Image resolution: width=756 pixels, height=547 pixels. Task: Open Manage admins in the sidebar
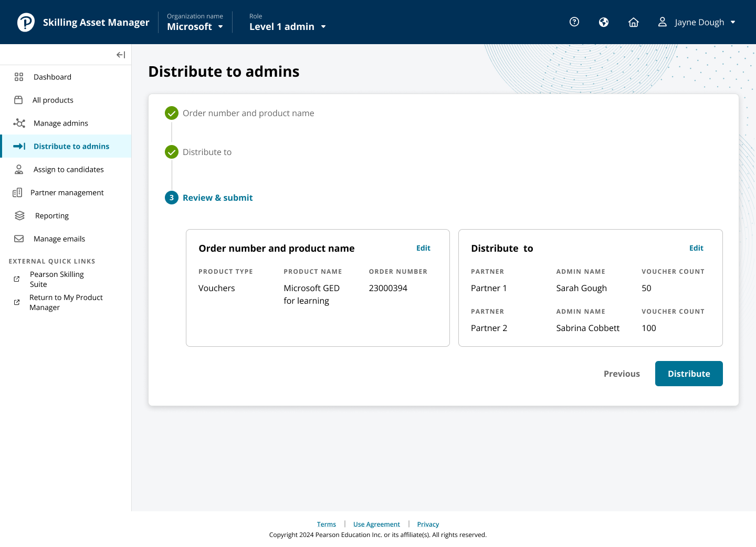click(x=66, y=123)
